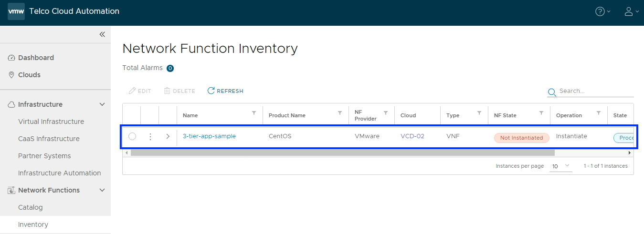Collapse the Network Functions section
The height and width of the screenshot is (234, 644).
[102, 190]
